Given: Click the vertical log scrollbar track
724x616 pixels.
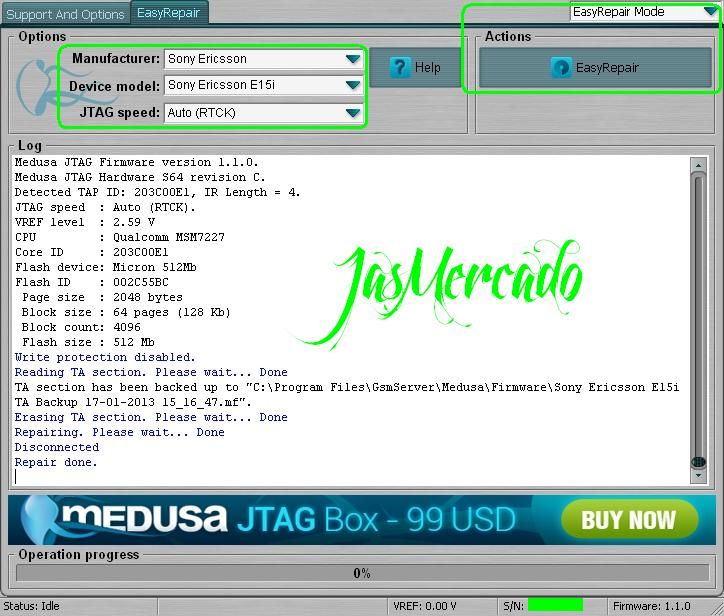Looking at the screenshot, I should 698,319.
